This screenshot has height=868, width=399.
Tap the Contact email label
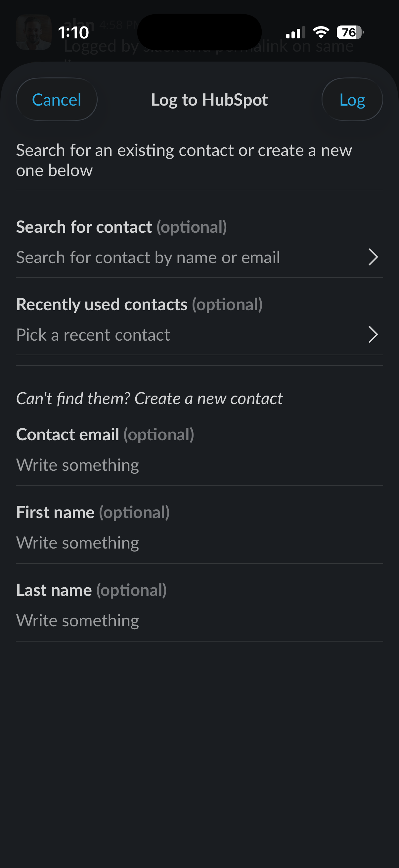click(x=68, y=435)
